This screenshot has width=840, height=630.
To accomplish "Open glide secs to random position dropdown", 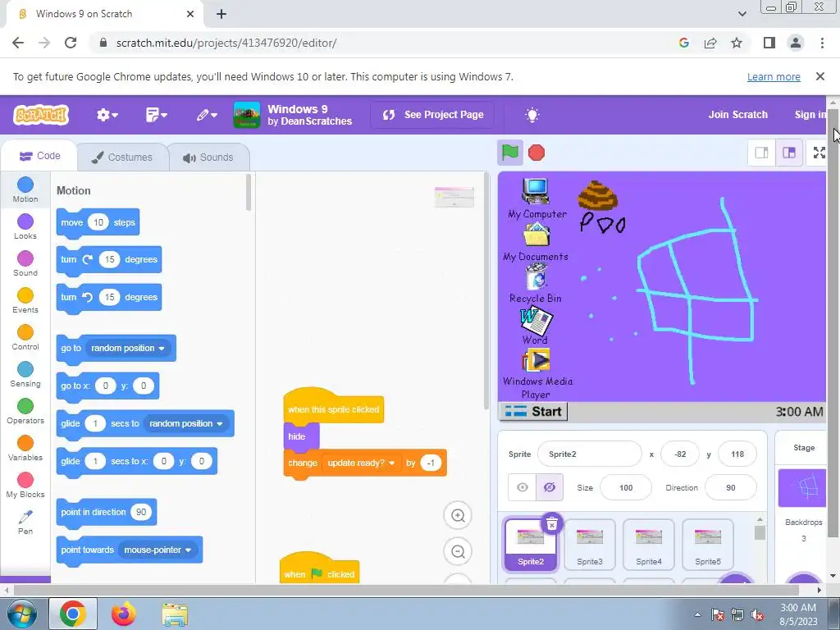I will coord(186,423).
